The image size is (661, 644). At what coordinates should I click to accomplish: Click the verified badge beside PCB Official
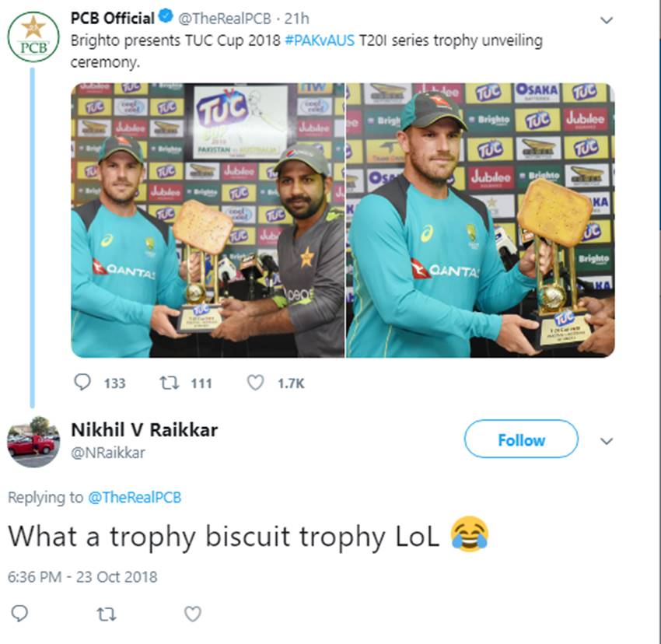166,17
